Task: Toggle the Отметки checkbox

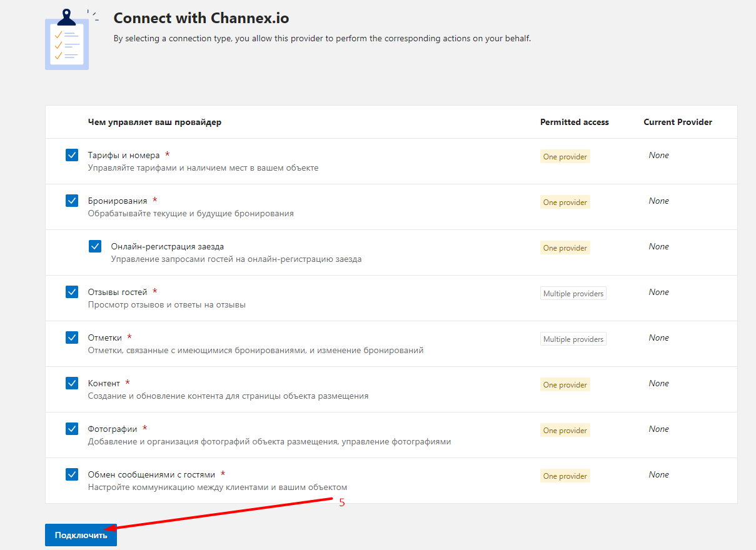Action: (x=72, y=337)
